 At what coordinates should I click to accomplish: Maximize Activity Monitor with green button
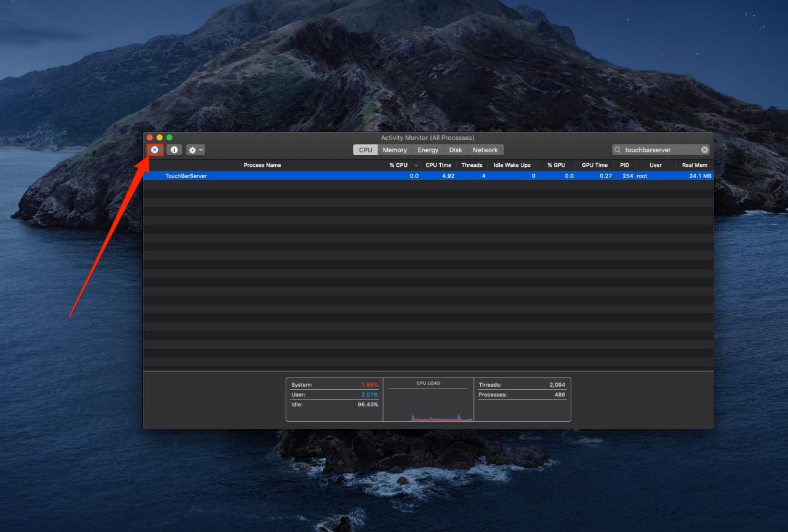pyautogui.click(x=169, y=137)
